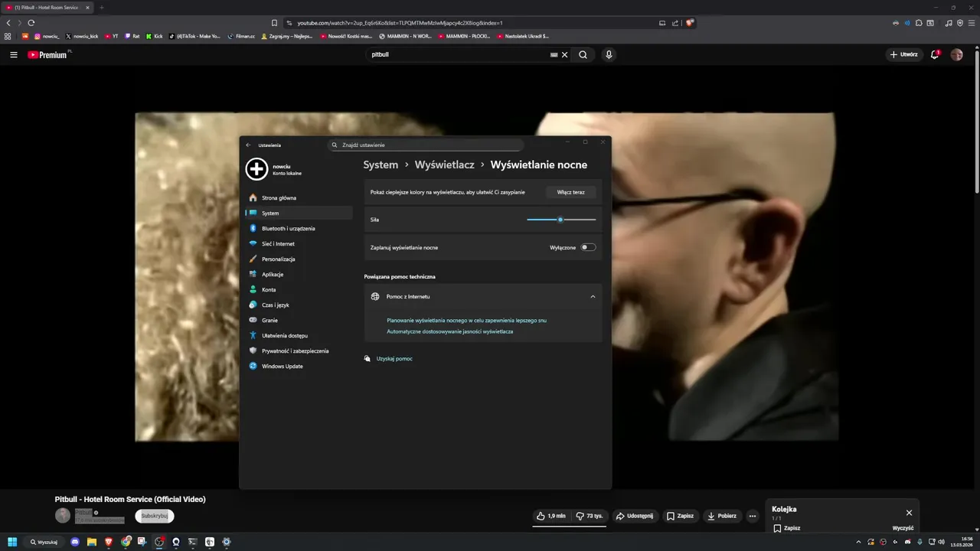Open Discord from the taskbar
Screen dimensions: 980x551
(75, 542)
